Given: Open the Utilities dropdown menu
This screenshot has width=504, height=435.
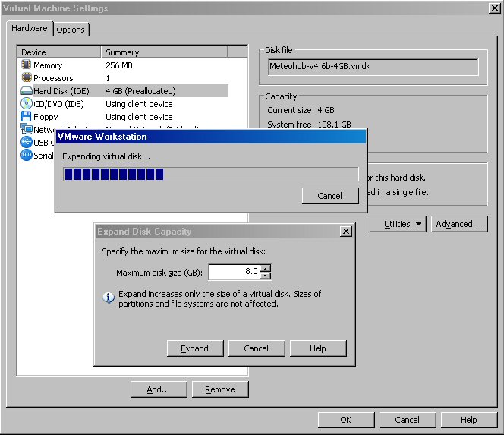Looking at the screenshot, I should tap(398, 224).
